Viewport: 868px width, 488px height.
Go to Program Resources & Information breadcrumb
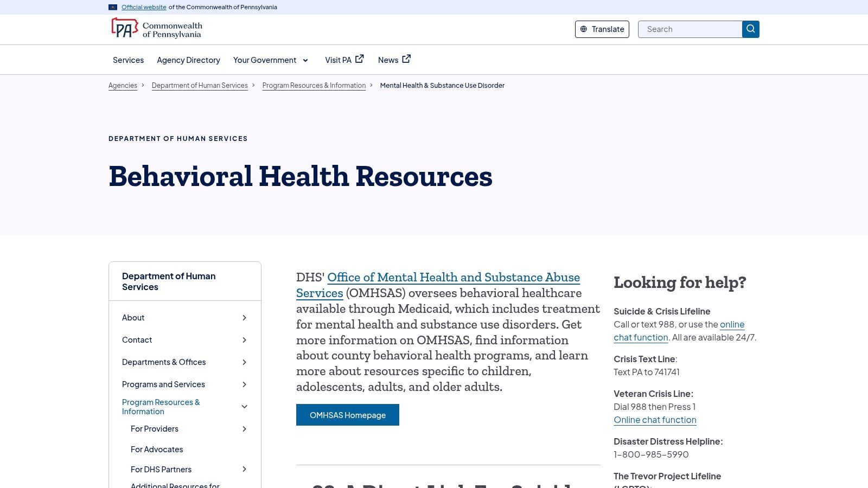(314, 86)
